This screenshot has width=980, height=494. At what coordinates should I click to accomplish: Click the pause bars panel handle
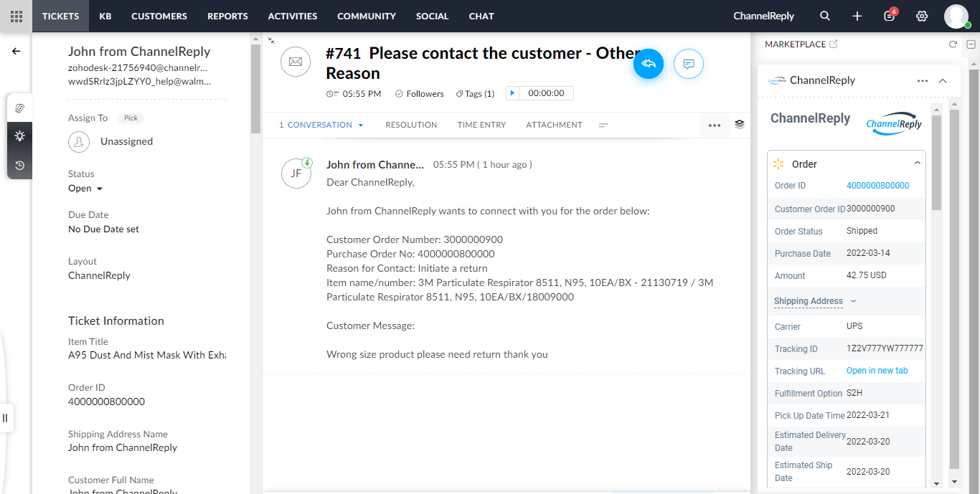tap(5, 418)
